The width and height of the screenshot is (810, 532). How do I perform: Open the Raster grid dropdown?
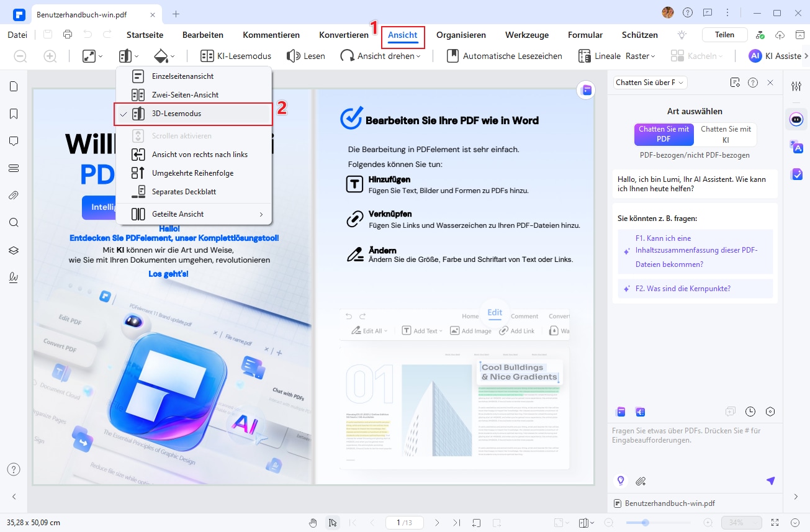point(640,56)
